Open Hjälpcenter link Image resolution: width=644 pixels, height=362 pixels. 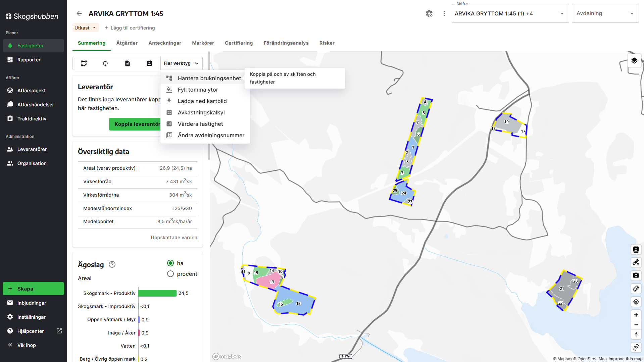point(31,331)
